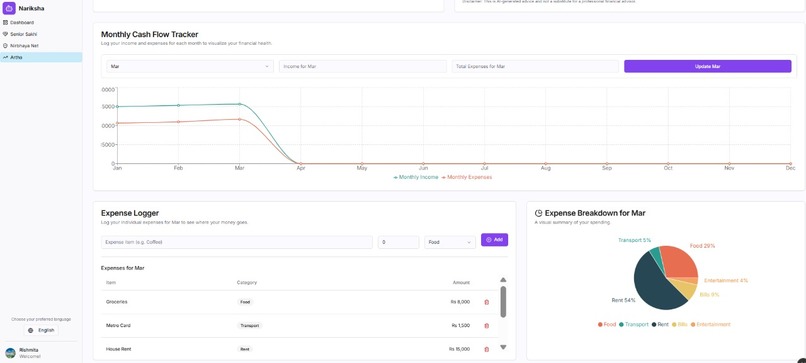Click the Rs 15,000 amount

(459, 349)
